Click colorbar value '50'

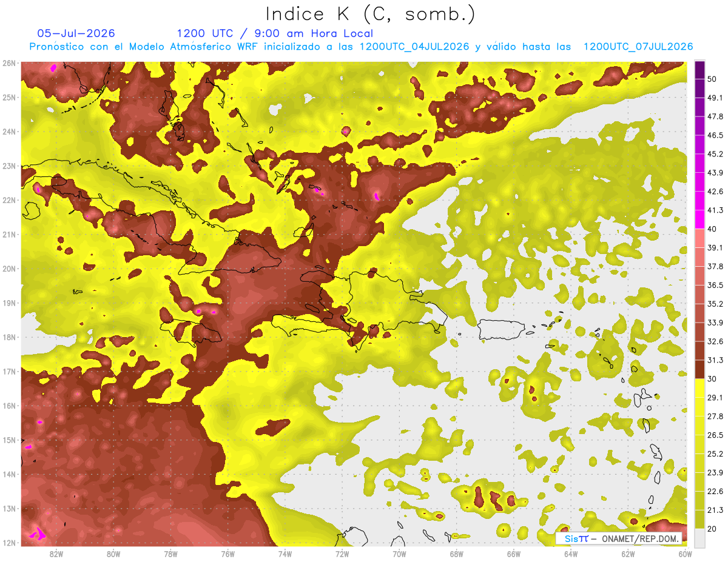pos(713,79)
